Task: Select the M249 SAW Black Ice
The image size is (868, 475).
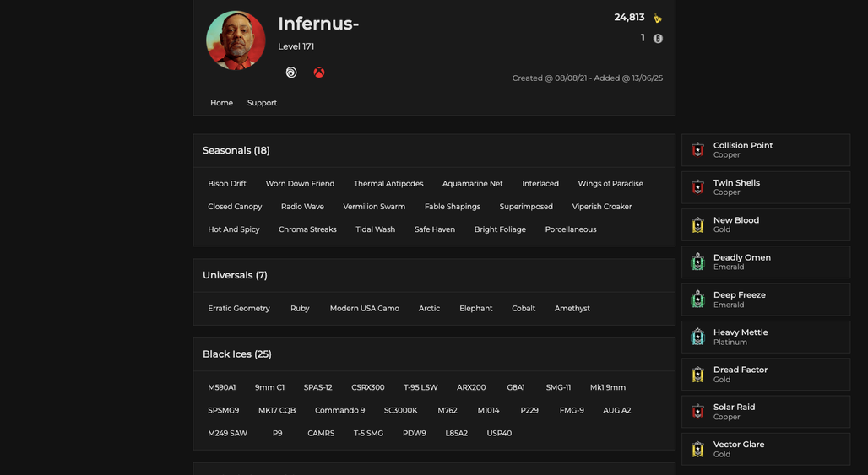Action: (227, 433)
